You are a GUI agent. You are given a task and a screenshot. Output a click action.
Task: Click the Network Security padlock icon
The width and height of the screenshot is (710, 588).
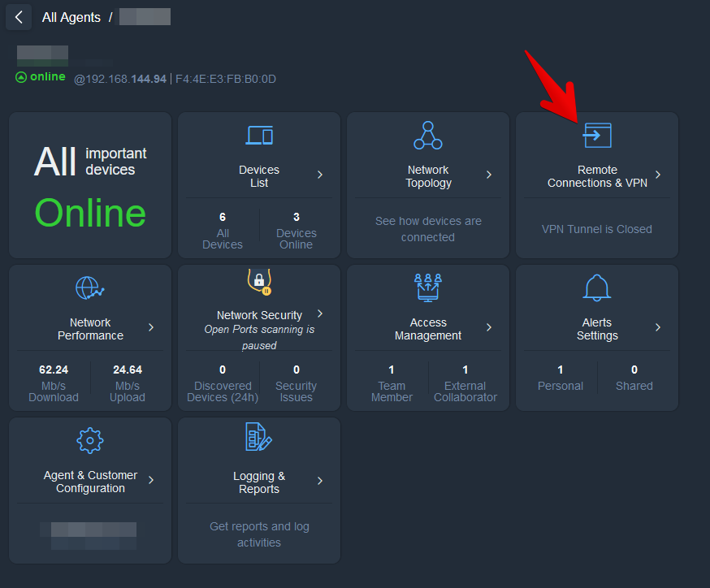coord(259,281)
